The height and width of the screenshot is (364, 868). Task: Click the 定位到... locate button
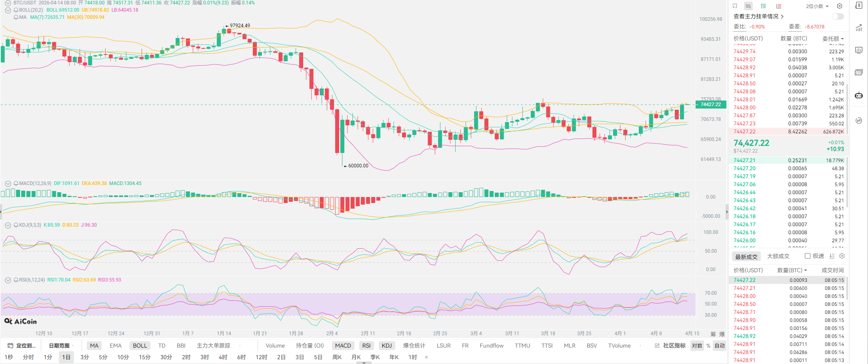point(22,346)
